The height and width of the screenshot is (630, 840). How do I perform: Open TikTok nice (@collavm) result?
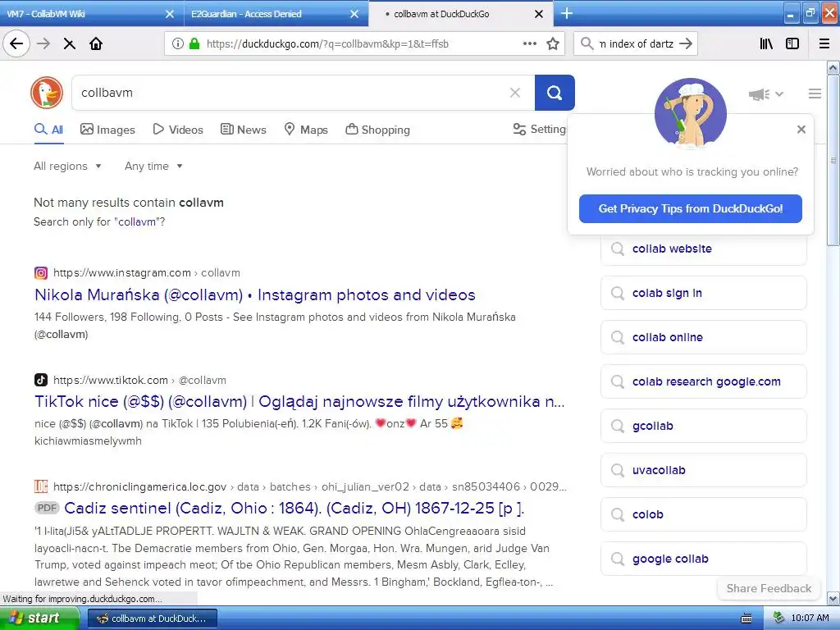(299, 401)
